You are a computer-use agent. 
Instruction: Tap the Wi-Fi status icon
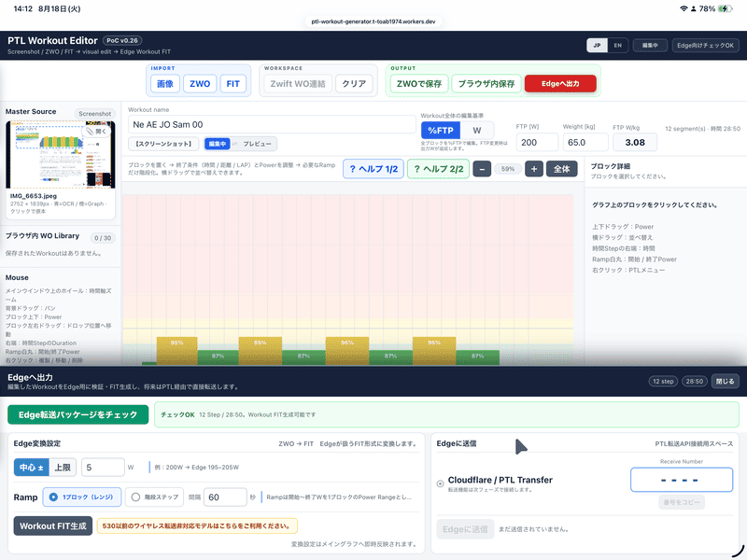tap(684, 8)
